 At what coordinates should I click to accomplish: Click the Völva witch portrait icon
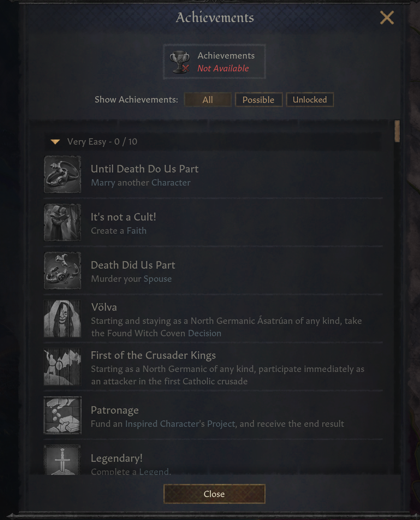[x=62, y=319]
